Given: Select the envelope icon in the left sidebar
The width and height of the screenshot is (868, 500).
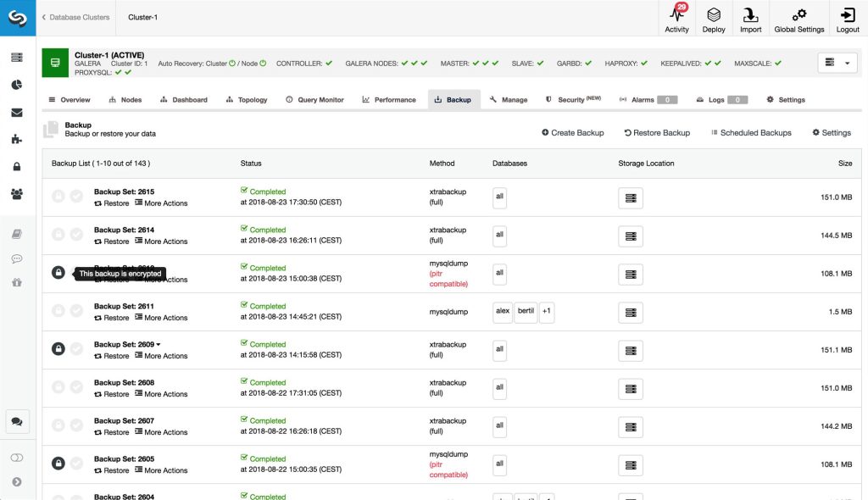Looking at the screenshot, I should click(17, 110).
